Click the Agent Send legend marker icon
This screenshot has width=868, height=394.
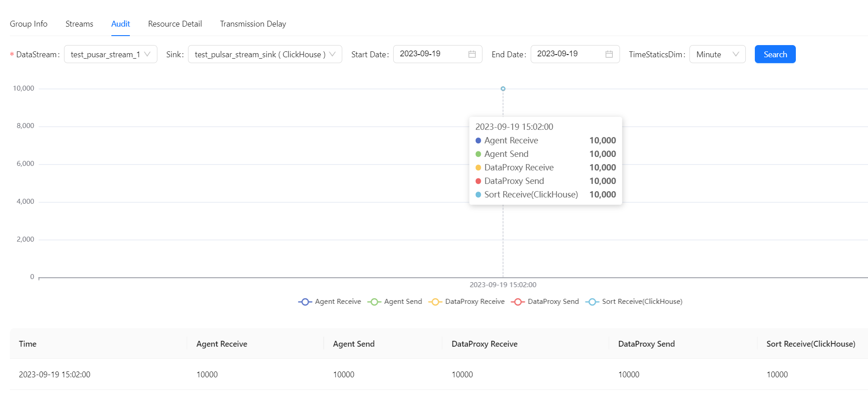coord(374,302)
